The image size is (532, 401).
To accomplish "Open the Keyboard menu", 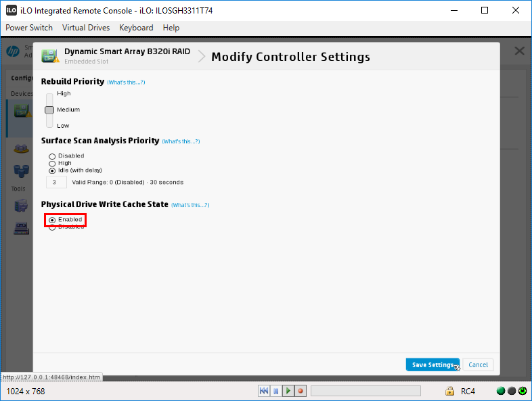I will 136,28.
